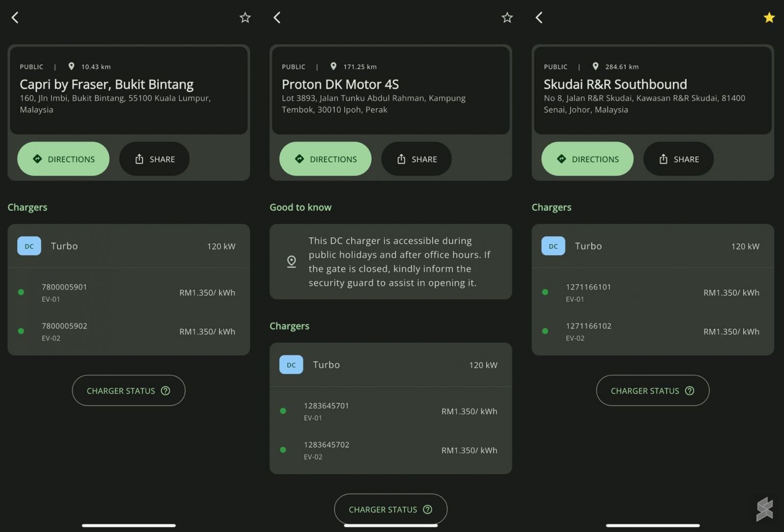Select charger 7800005901 EV-01
The width and height of the screenshot is (784, 532).
click(x=129, y=292)
